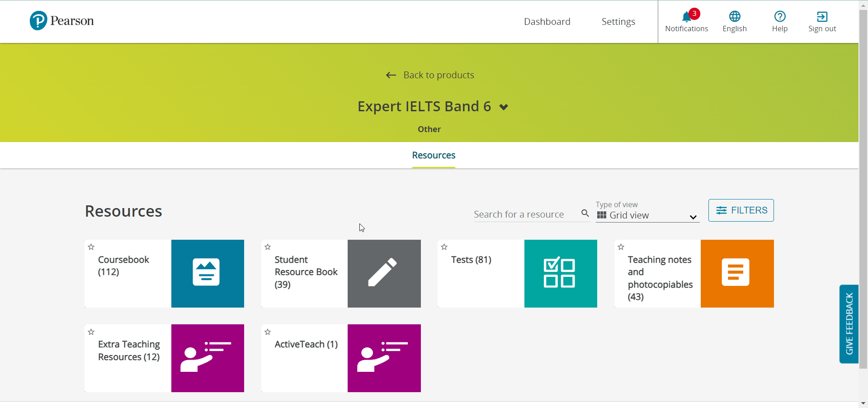
Task: Click the Search for a resource field
Action: tap(520, 214)
